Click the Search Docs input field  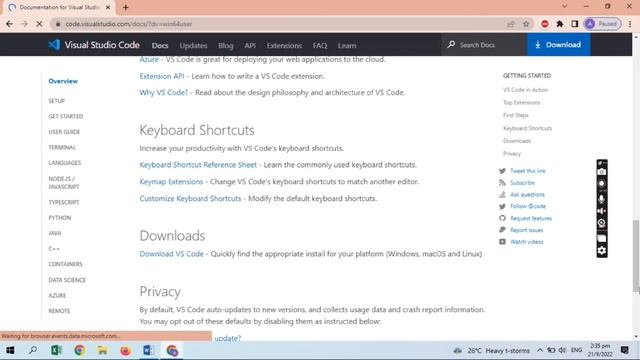484,44
